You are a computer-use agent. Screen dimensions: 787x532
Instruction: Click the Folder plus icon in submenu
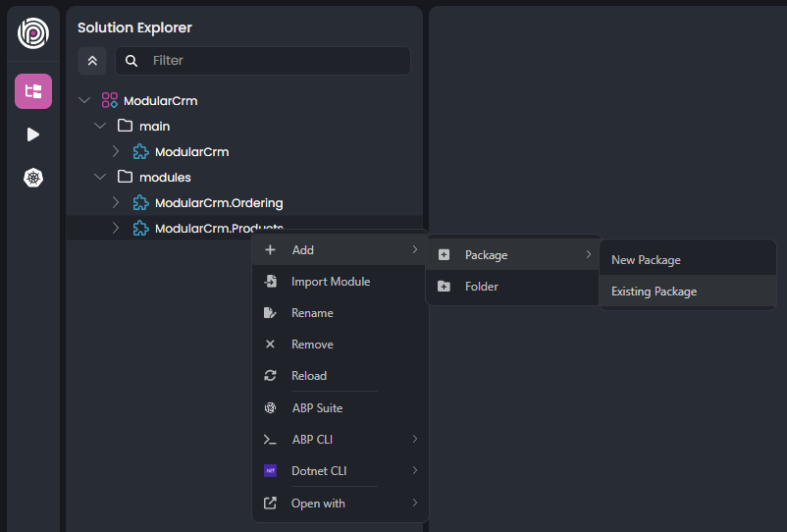pos(444,286)
